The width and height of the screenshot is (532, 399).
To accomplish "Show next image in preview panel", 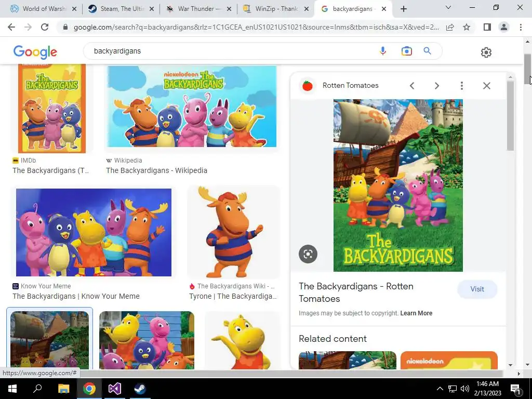I will click(437, 86).
